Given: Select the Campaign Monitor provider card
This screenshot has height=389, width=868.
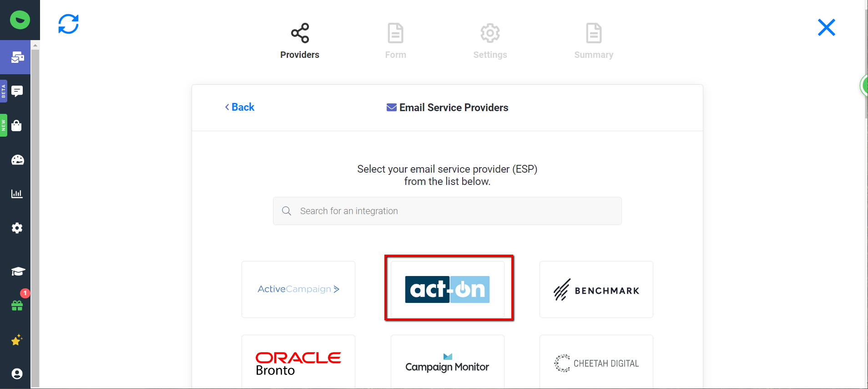Looking at the screenshot, I should (447, 362).
